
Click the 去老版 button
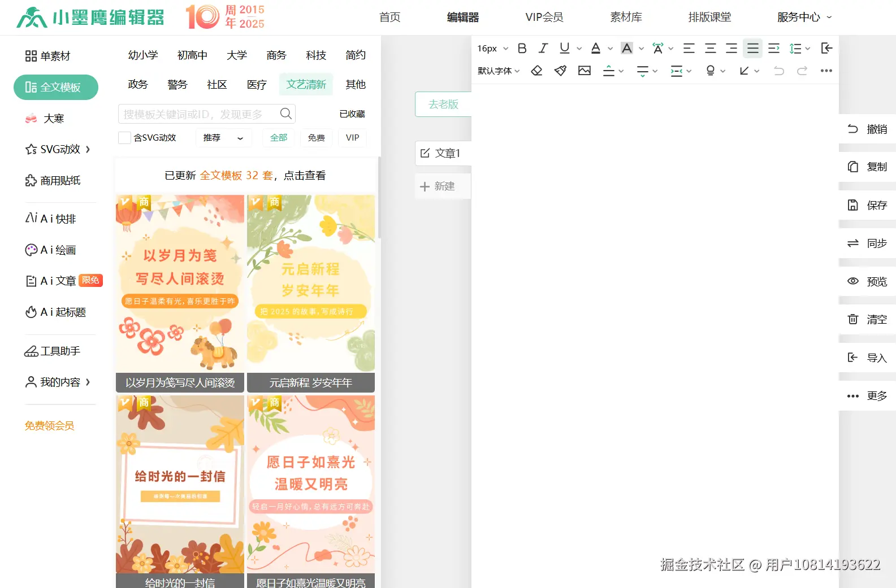click(443, 104)
